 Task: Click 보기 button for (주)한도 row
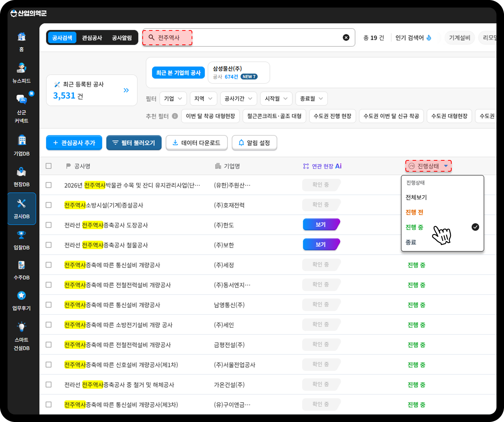pos(321,224)
